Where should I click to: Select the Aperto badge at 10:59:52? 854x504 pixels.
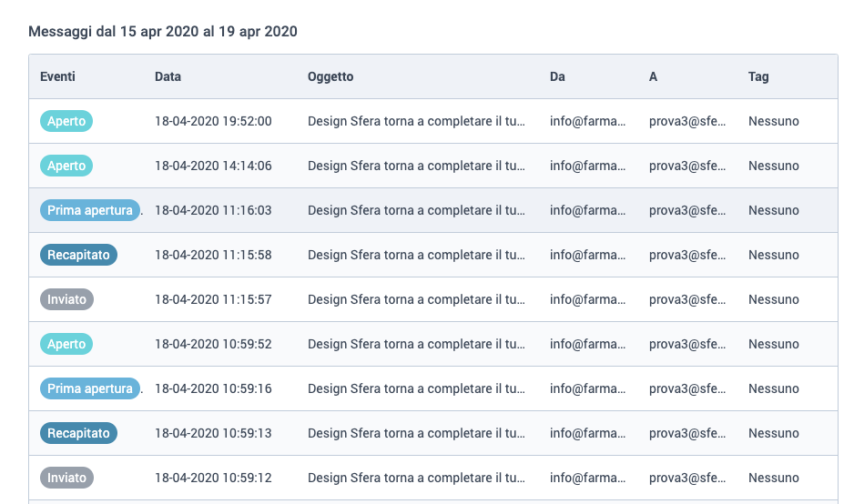coord(66,344)
